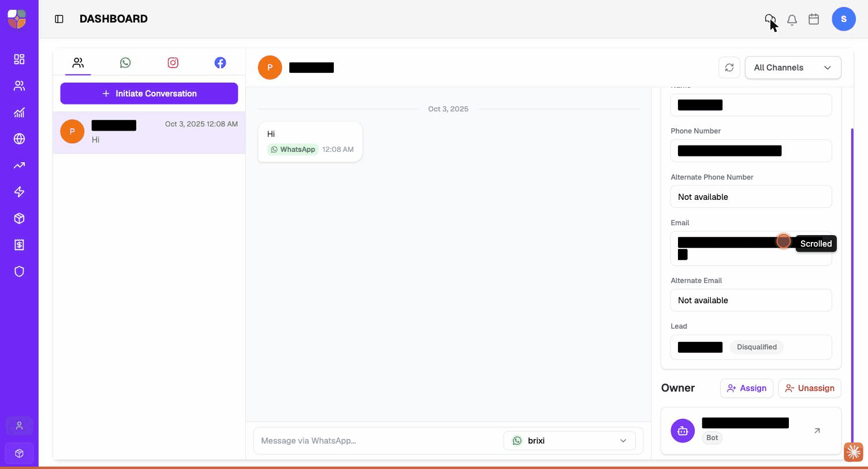Click the purple bot avatar icon
The height and width of the screenshot is (469, 868).
click(x=683, y=431)
